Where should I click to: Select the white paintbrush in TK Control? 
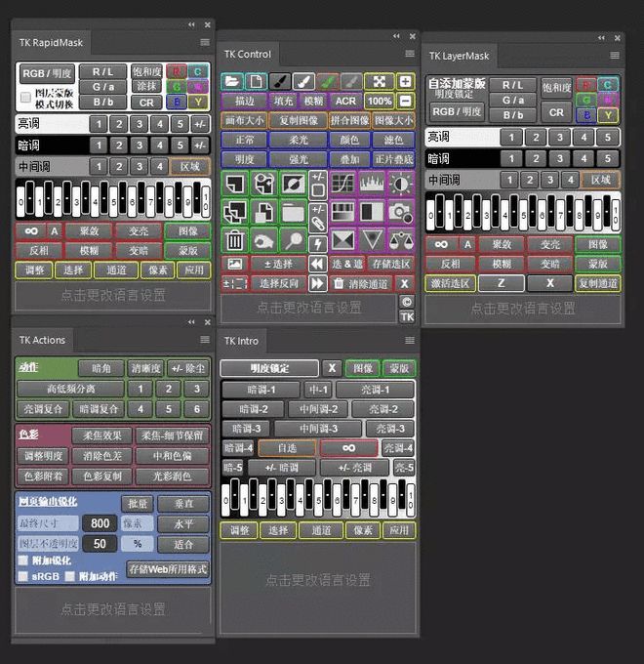click(x=303, y=81)
